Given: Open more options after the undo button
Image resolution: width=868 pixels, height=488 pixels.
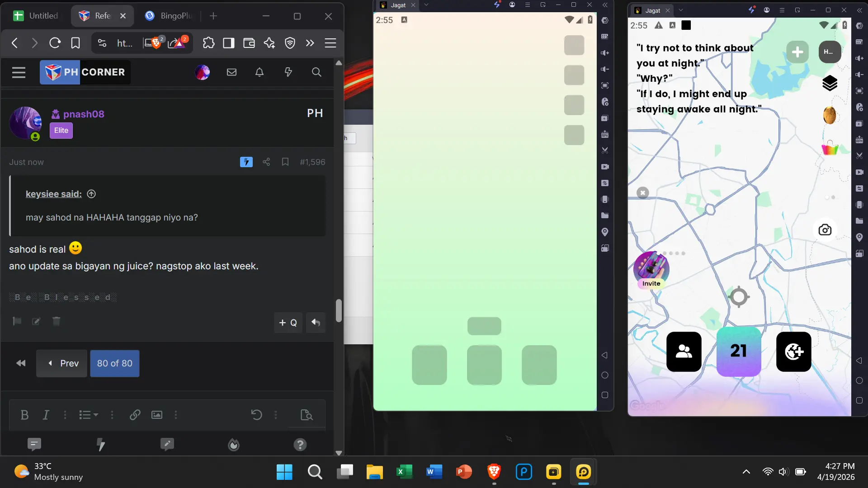Looking at the screenshot, I should [x=276, y=415].
